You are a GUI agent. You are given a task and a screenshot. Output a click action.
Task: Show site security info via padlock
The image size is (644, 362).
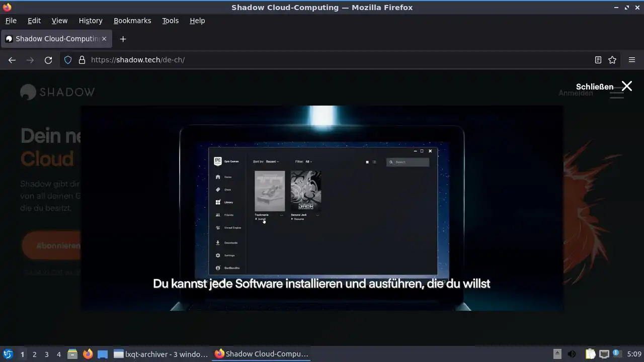[82, 60]
